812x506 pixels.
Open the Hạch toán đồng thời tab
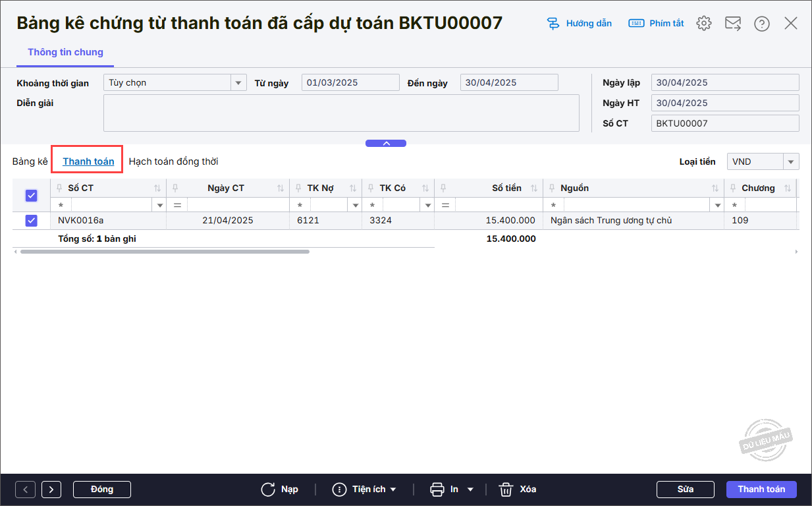pos(173,161)
